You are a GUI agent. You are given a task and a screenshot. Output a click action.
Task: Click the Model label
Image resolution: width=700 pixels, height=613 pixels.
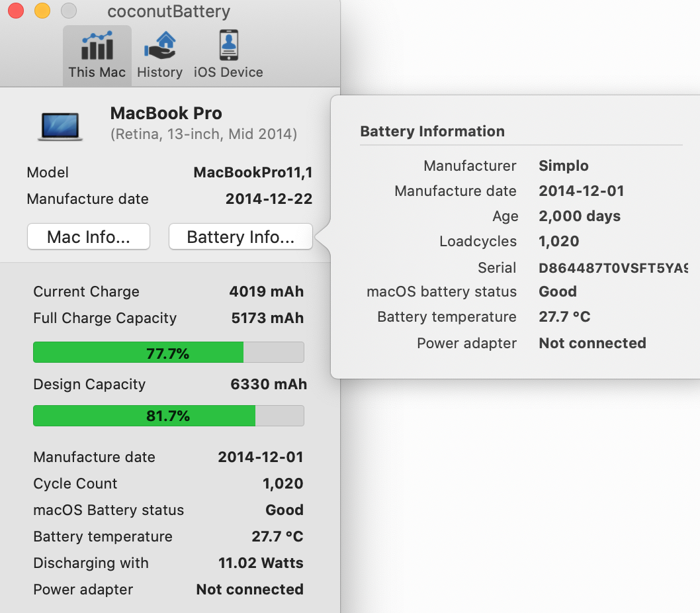48,172
